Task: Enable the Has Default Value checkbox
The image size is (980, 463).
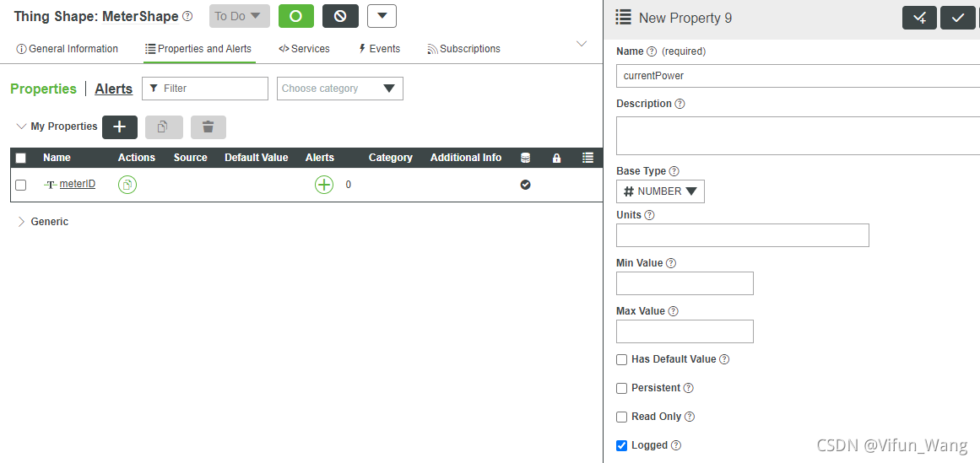Action: (x=622, y=359)
